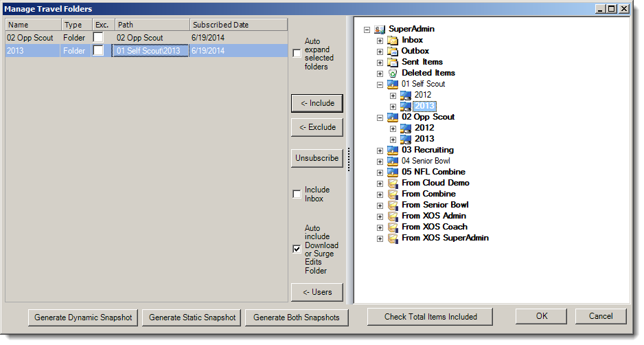This screenshot has height=345, width=644.
Task: Click the 2012 icon under 01 Self Scout
Action: click(406, 96)
